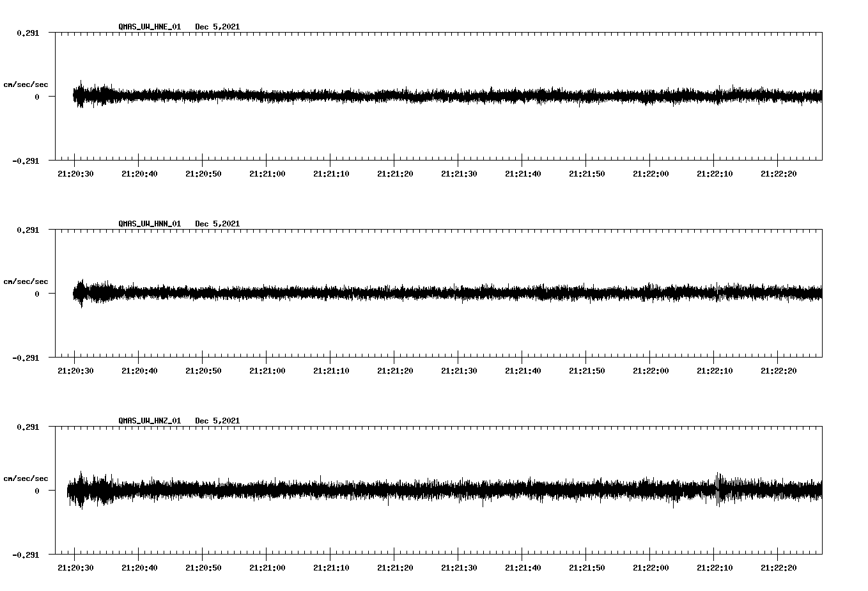Click the Dec 5,2021 date on HNE plot

point(217,27)
